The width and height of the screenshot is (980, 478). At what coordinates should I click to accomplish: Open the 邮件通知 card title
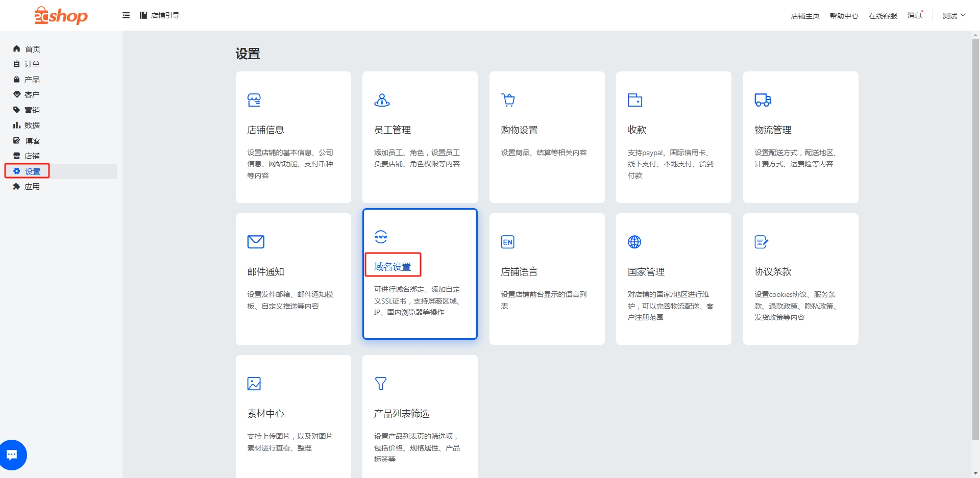[265, 272]
